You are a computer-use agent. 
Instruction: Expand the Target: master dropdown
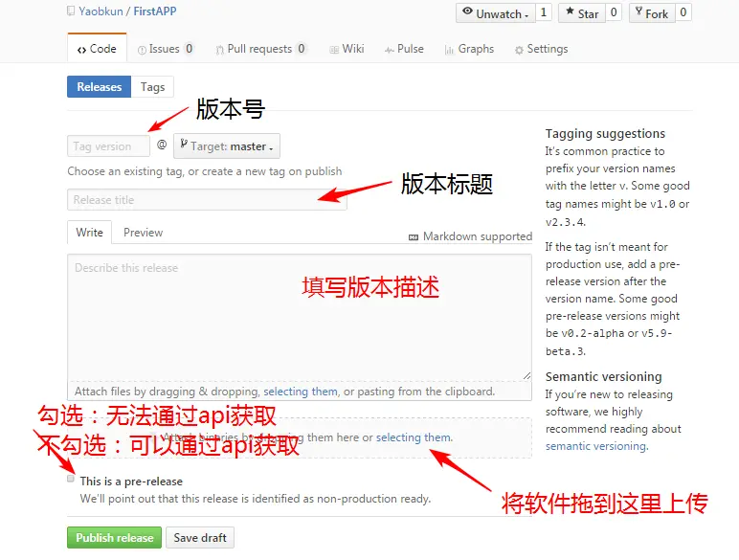[227, 146]
